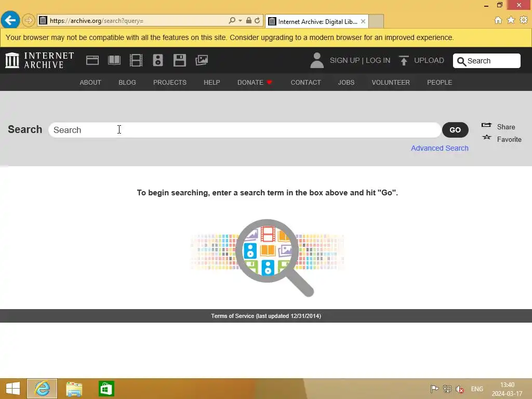Screen dimensions: 532x399
Task: Open the BLOG menu item
Action: [127, 83]
